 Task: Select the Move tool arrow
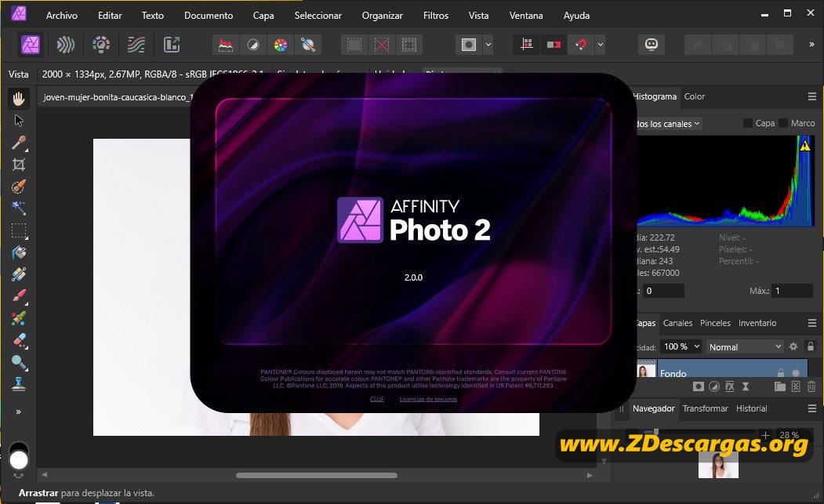(19, 121)
